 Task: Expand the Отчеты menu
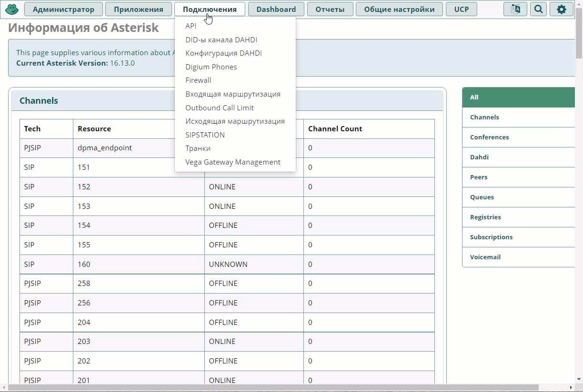click(330, 9)
